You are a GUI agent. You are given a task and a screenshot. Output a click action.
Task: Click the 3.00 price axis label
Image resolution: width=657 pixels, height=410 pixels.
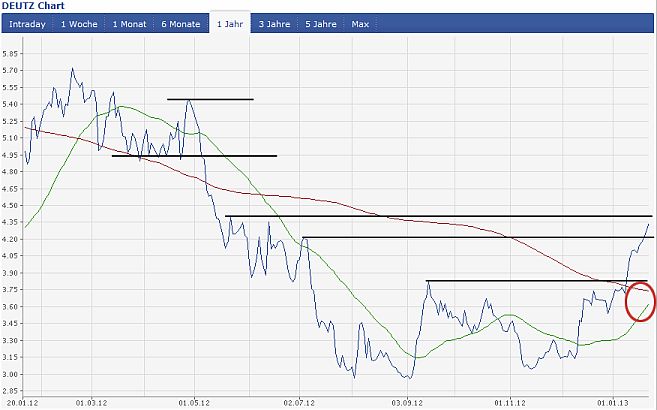(x=10, y=374)
